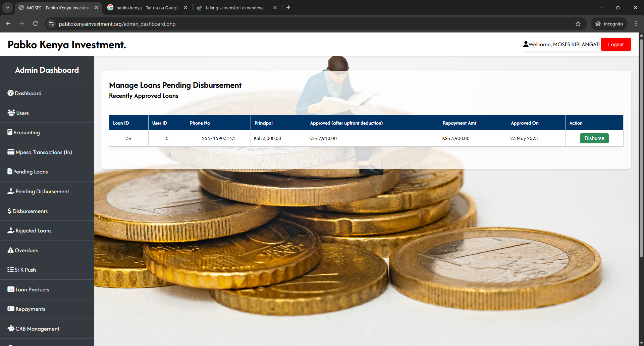This screenshot has width=644, height=346.
Task: Click the Accounting calculator icon
Action: coord(10,132)
